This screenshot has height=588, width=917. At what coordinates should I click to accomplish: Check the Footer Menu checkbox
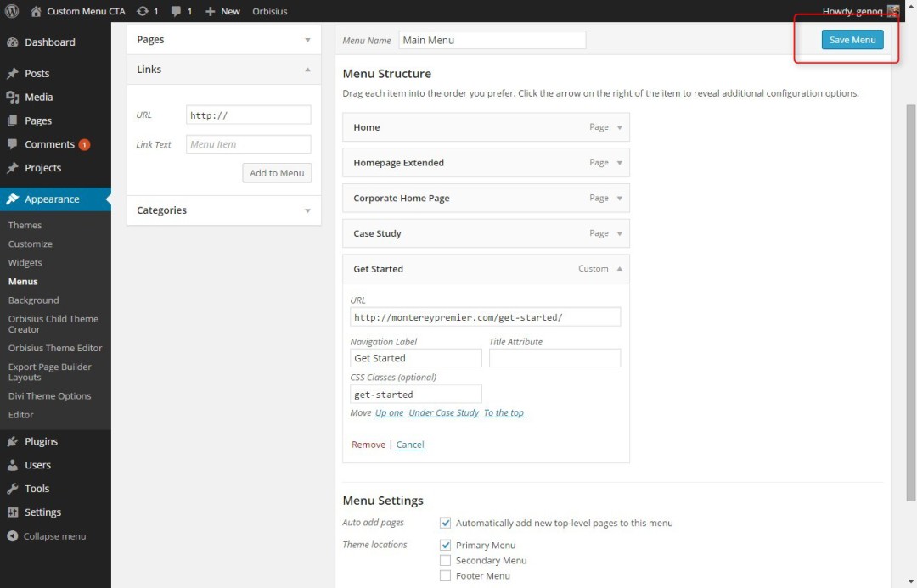[x=445, y=575]
